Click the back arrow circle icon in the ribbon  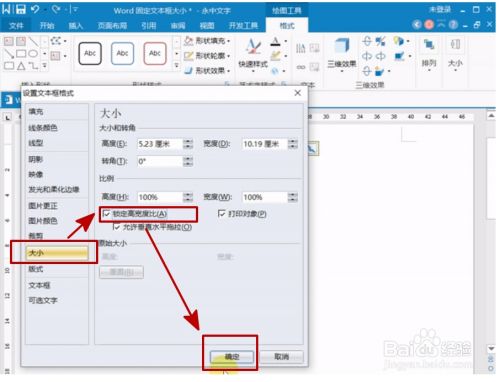point(417,25)
